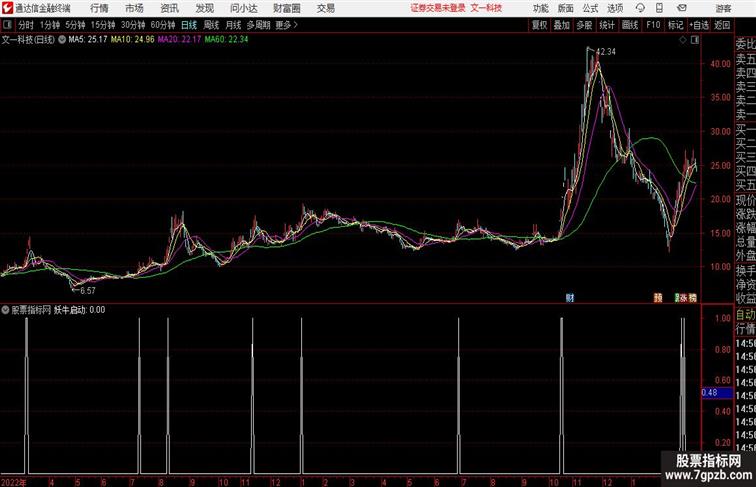This screenshot has width=756, height=487.
Task: Click the 统计 statistics toolbar button
Action: (x=607, y=25)
